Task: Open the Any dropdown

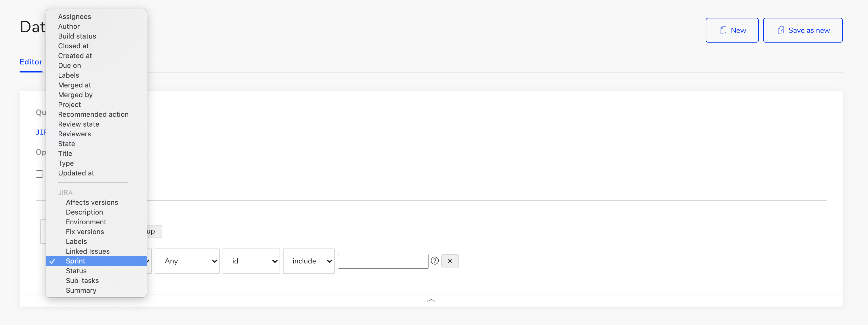Action: (187, 261)
